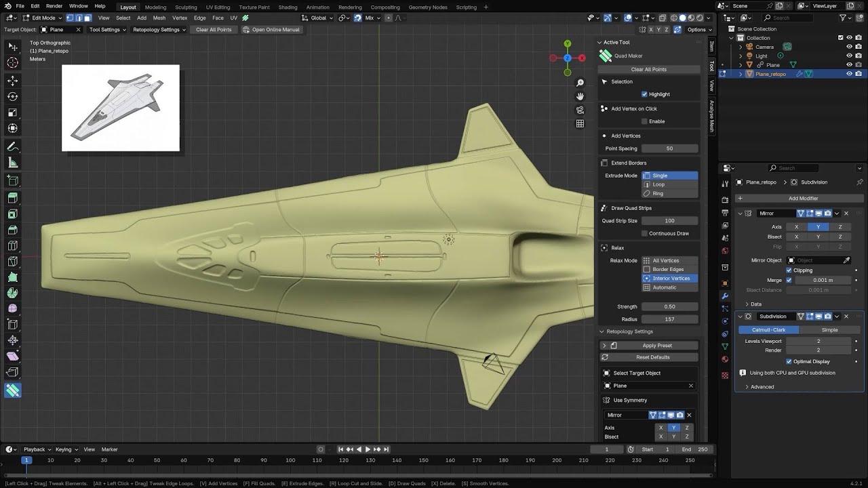Open the Mesh menu in viewport header
The height and width of the screenshot is (488, 868).
click(159, 18)
